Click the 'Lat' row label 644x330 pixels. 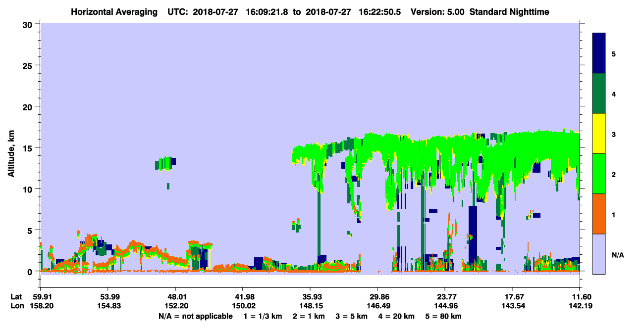(16, 296)
